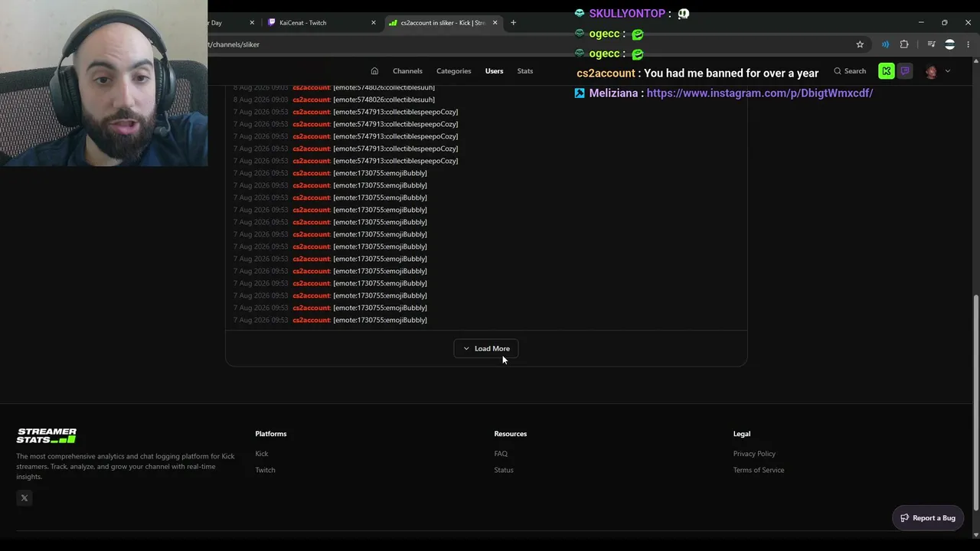Open the FAQ link under Resources
The height and width of the screenshot is (551, 980).
(501, 454)
